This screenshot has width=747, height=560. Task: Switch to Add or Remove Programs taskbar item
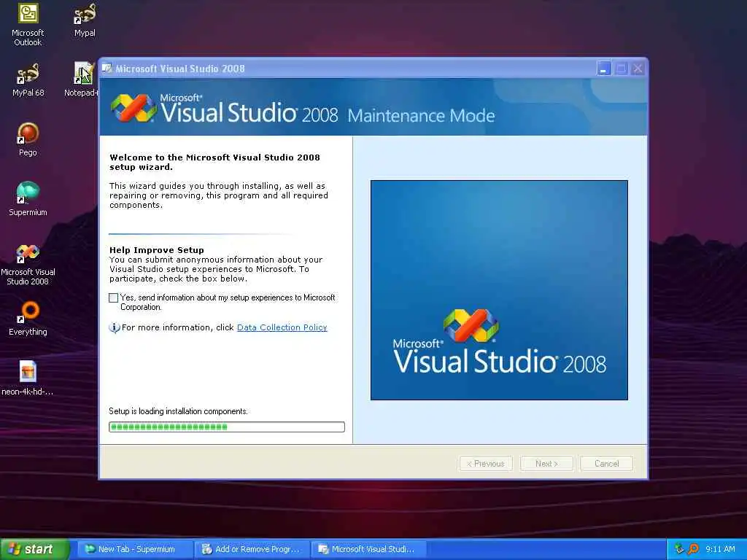click(x=252, y=549)
